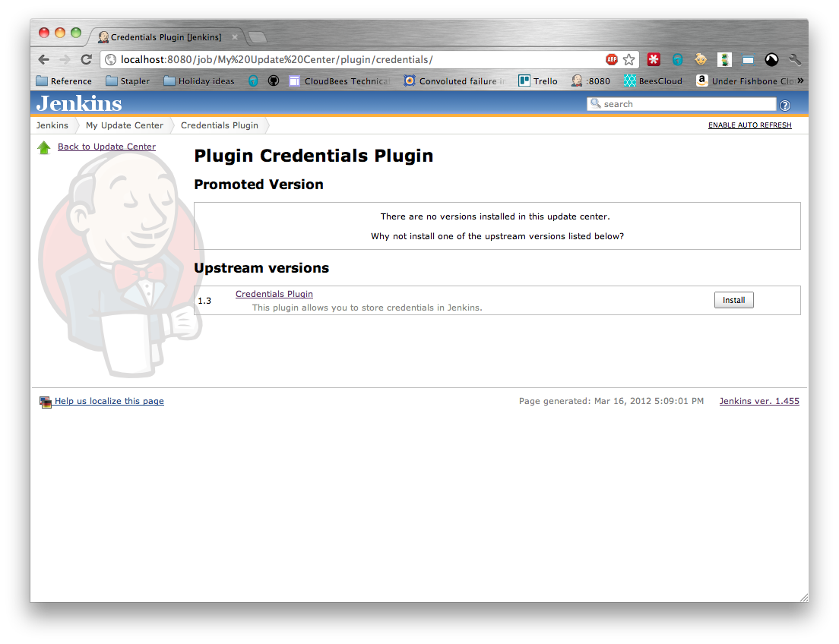
Task: Click the black circle extension icon
Action: pyautogui.click(x=771, y=59)
